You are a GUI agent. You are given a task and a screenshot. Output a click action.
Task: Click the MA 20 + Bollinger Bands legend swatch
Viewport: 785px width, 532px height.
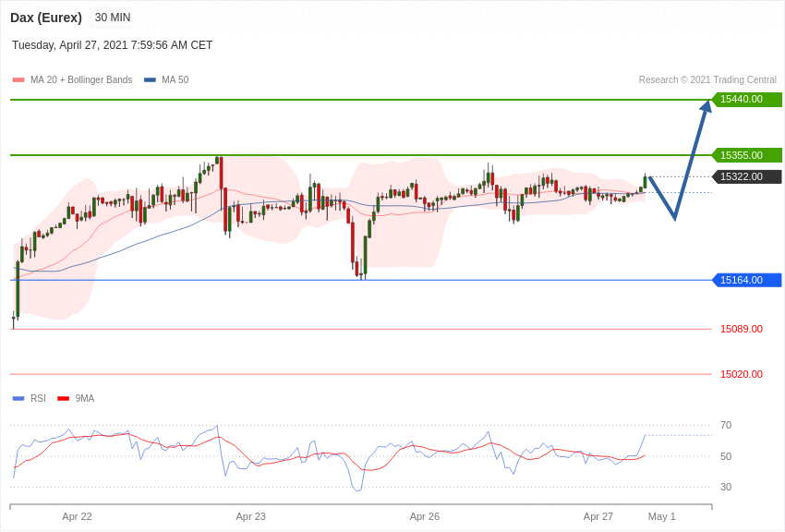click(18, 80)
